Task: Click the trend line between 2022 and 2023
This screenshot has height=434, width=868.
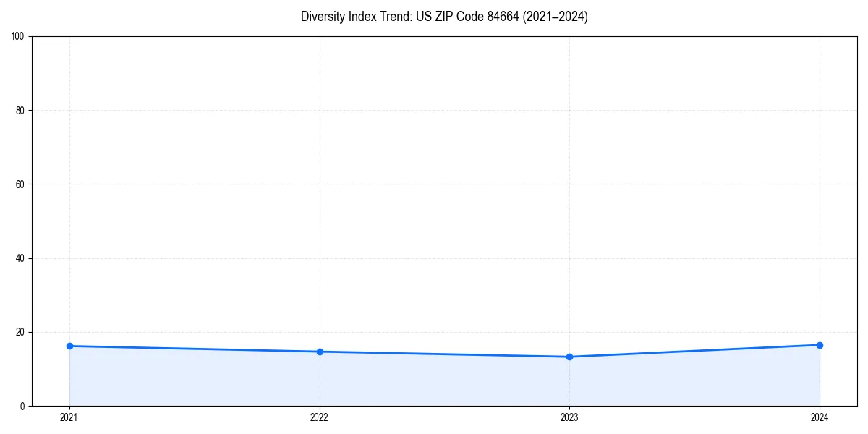Action: tap(444, 354)
